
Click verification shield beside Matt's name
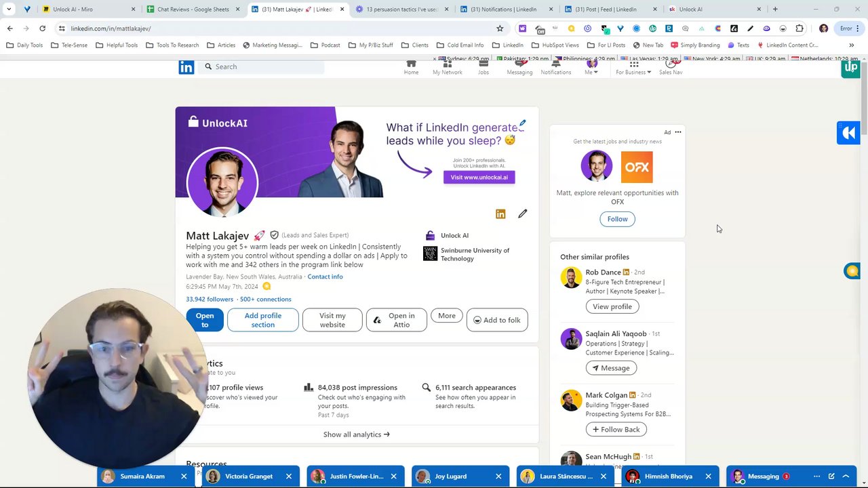click(x=274, y=235)
